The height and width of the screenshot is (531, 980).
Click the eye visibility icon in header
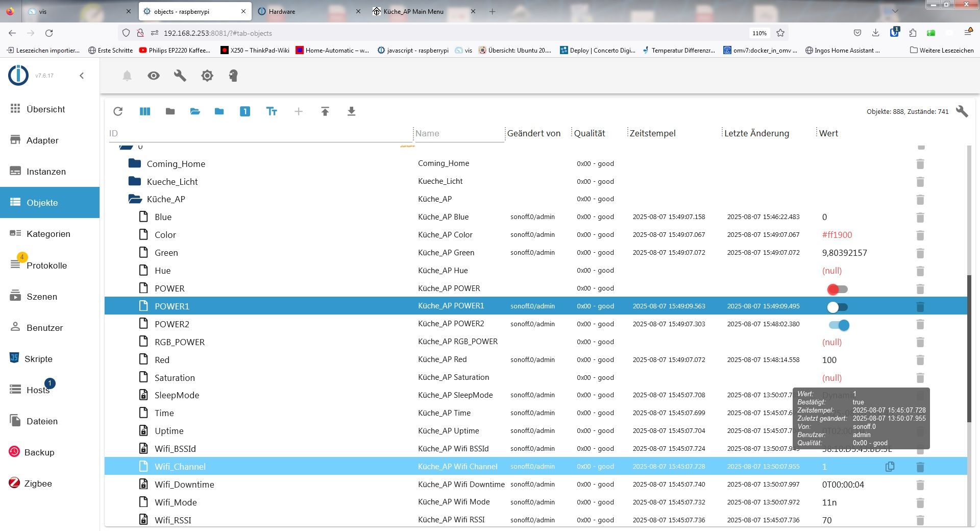(x=154, y=76)
